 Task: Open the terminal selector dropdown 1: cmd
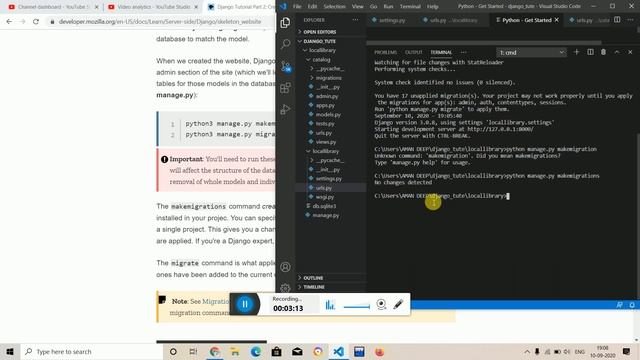tap(531, 52)
